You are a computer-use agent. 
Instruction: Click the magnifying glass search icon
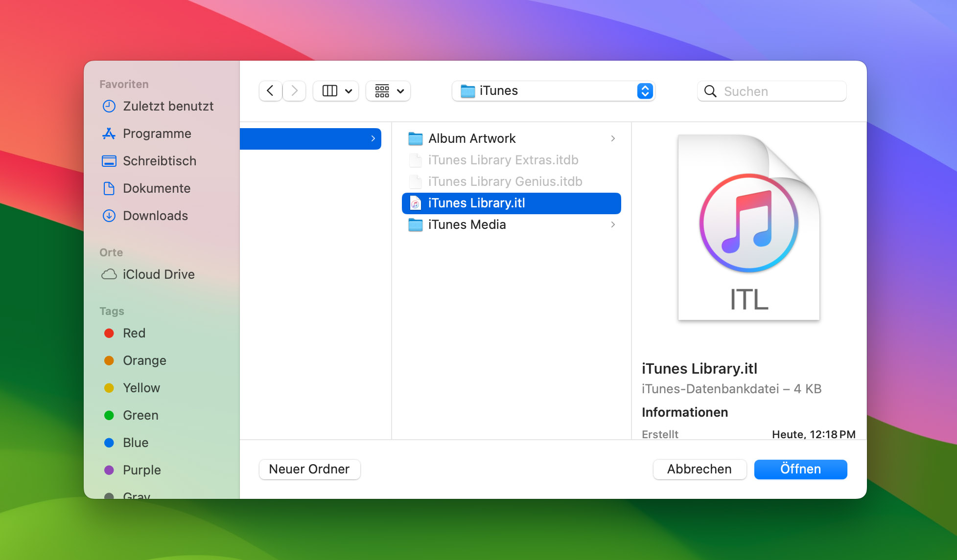pyautogui.click(x=710, y=91)
